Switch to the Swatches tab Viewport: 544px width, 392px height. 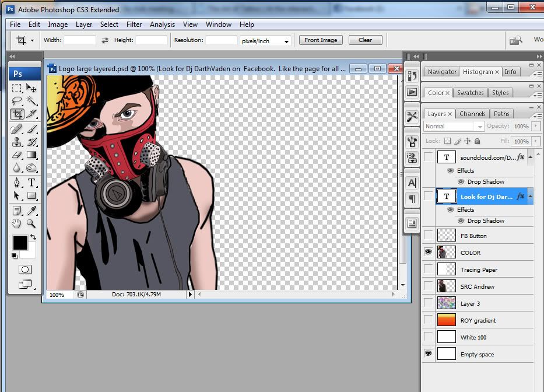(470, 93)
